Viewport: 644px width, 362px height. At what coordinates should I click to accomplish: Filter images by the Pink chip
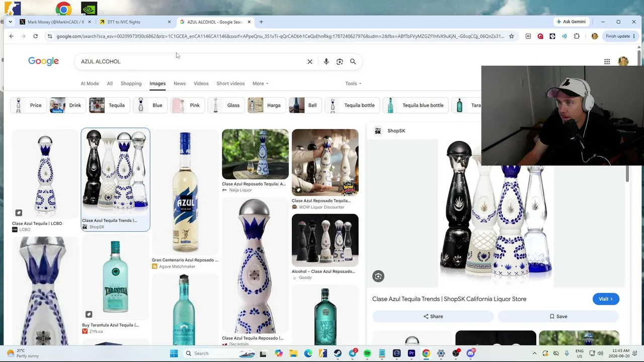[187, 105]
